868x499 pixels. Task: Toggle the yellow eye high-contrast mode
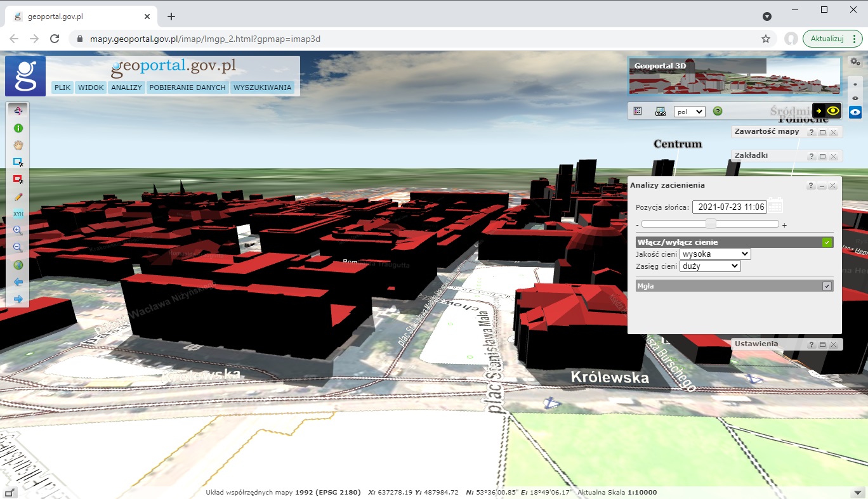(833, 111)
